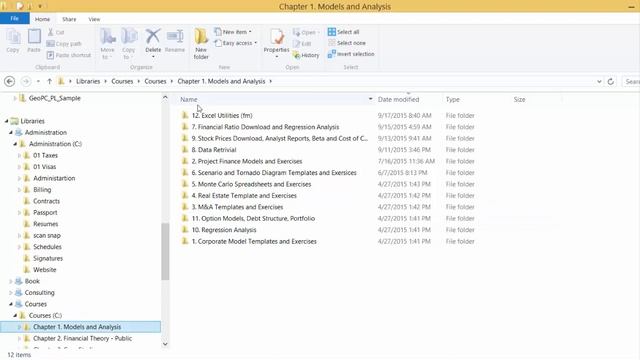The height and width of the screenshot is (360, 640).
Task: Click navigation pane scroll down arrow
Action: (165, 344)
